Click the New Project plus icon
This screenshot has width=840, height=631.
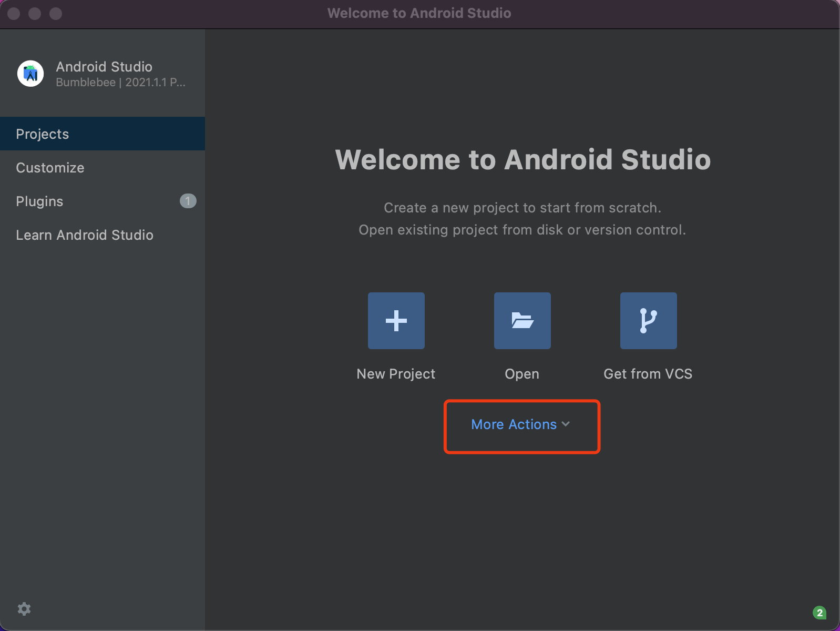pos(396,321)
